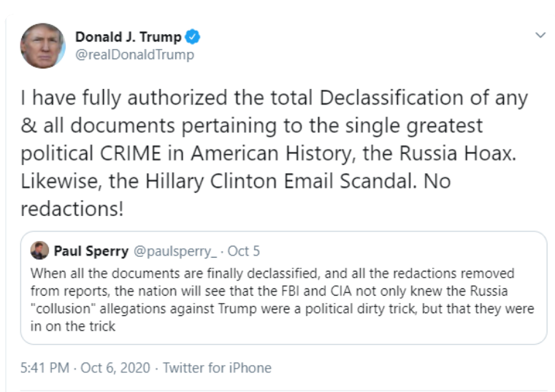The height and width of the screenshot is (392, 555).
Task: Click the Donald J. Trump display name
Action: [x=128, y=37]
